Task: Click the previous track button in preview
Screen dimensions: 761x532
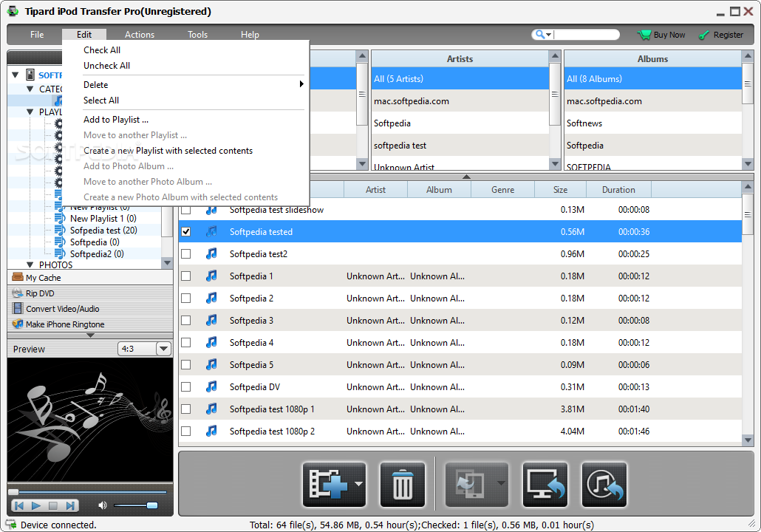Action: tap(19, 506)
